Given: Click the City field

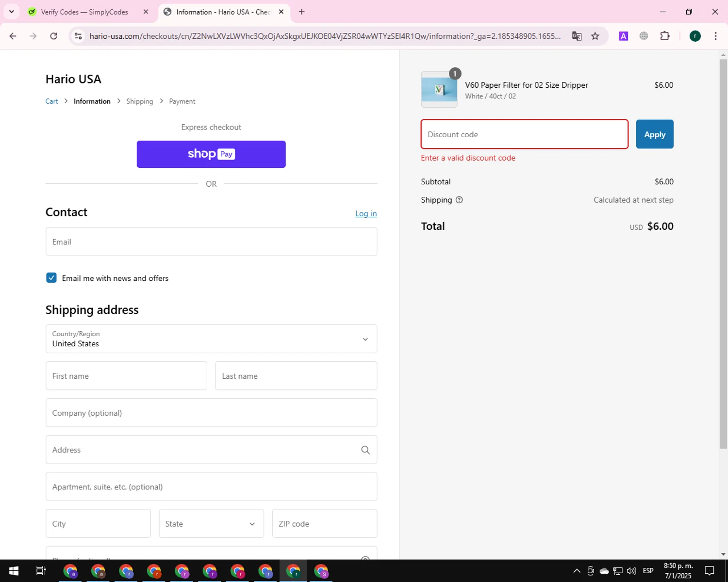Looking at the screenshot, I should [98, 523].
